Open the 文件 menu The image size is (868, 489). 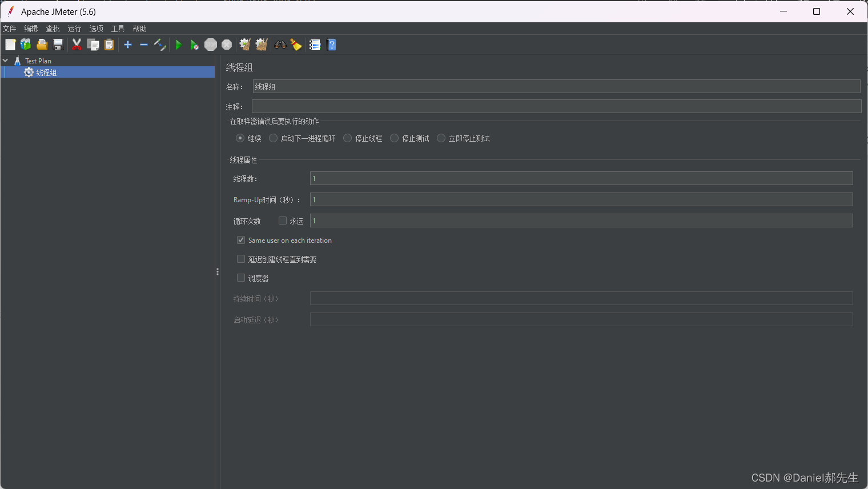coord(10,29)
